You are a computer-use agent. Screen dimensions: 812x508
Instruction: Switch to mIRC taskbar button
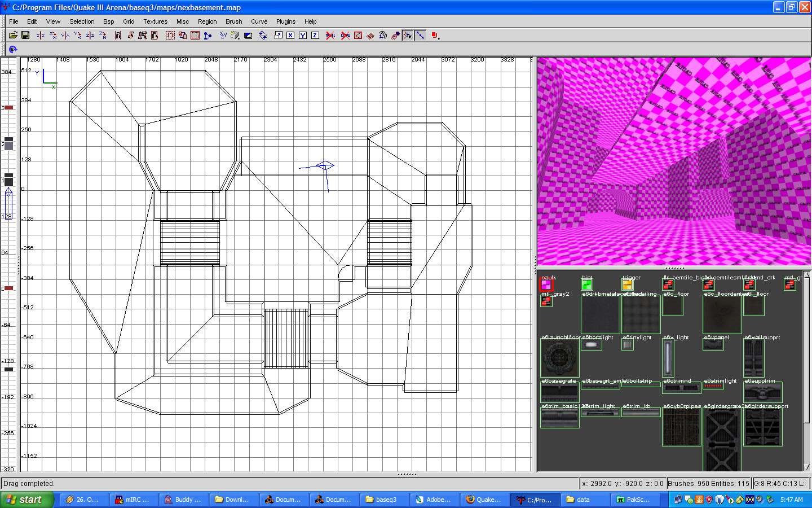(133, 500)
